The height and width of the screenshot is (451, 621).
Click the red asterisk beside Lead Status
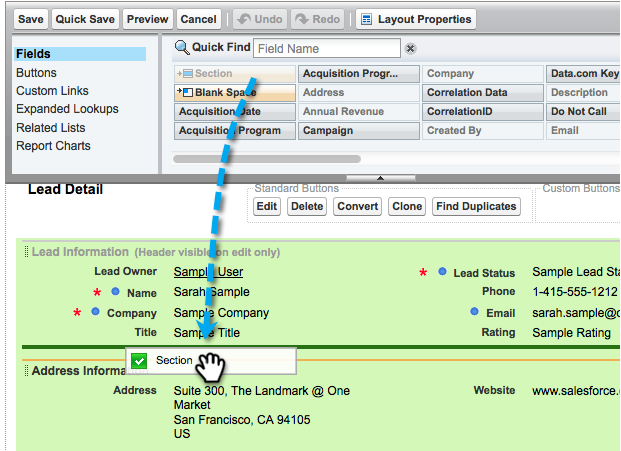(423, 273)
